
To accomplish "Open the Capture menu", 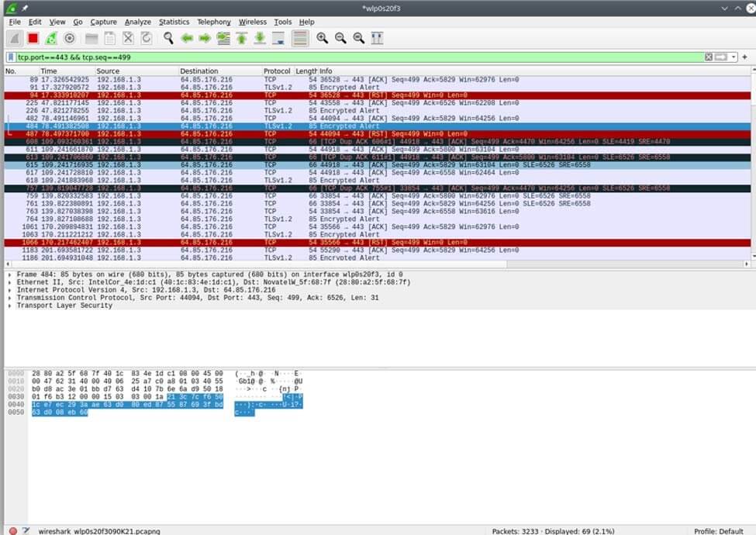I will point(103,22).
